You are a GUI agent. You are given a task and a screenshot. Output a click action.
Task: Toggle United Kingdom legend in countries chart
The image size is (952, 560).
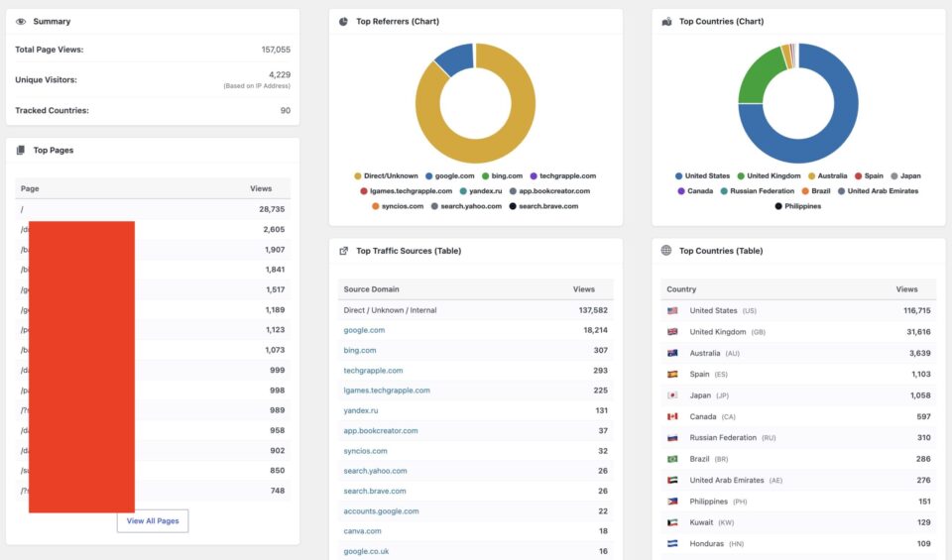(x=769, y=176)
